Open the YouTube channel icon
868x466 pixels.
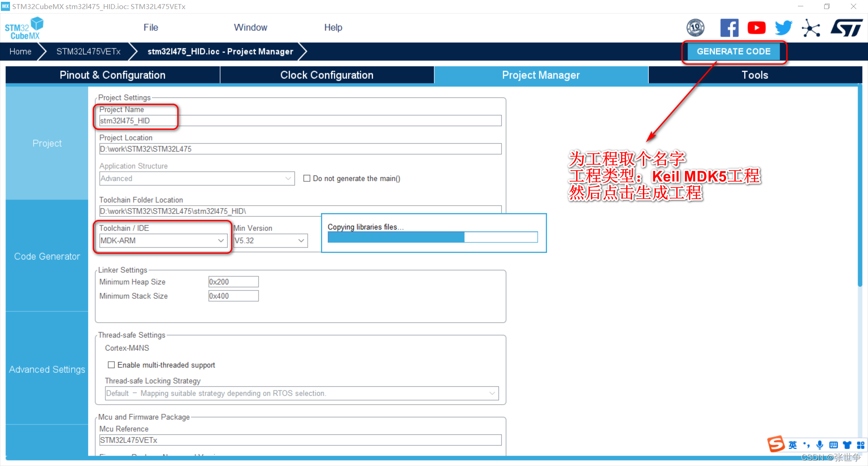point(756,28)
